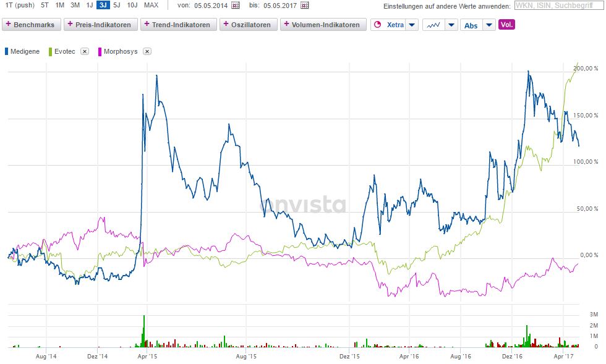The width and height of the screenshot is (606, 364).
Task: Open the Benchmarks add menu
Action: 31,25
